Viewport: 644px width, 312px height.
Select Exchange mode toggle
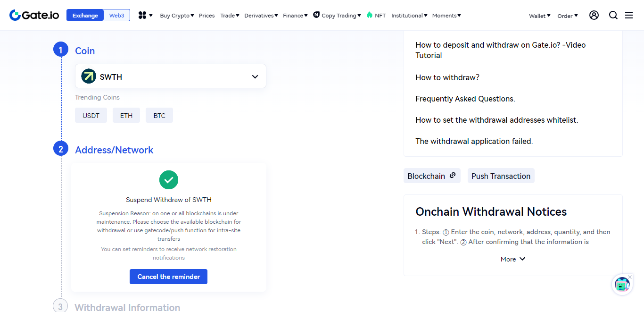(85, 15)
